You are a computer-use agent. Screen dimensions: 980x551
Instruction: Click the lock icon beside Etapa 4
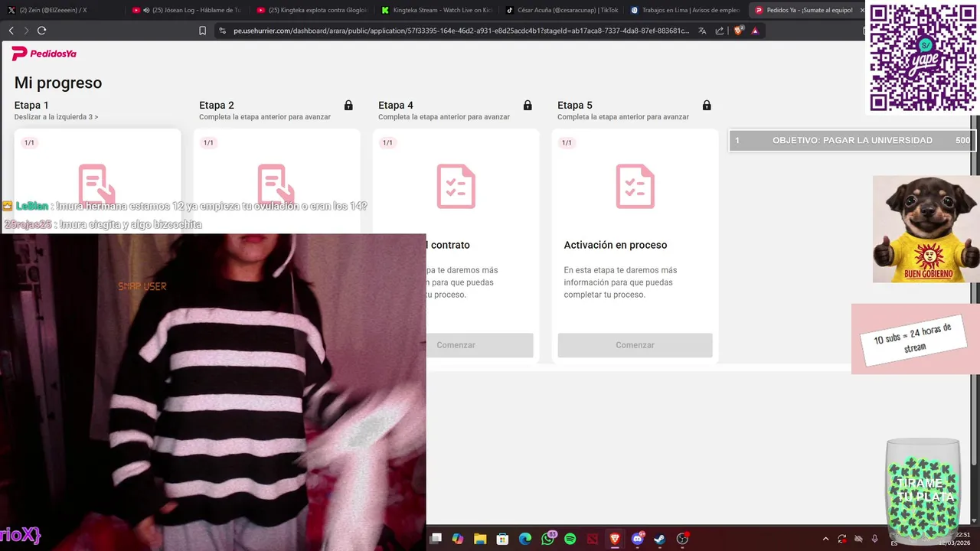pyautogui.click(x=528, y=106)
